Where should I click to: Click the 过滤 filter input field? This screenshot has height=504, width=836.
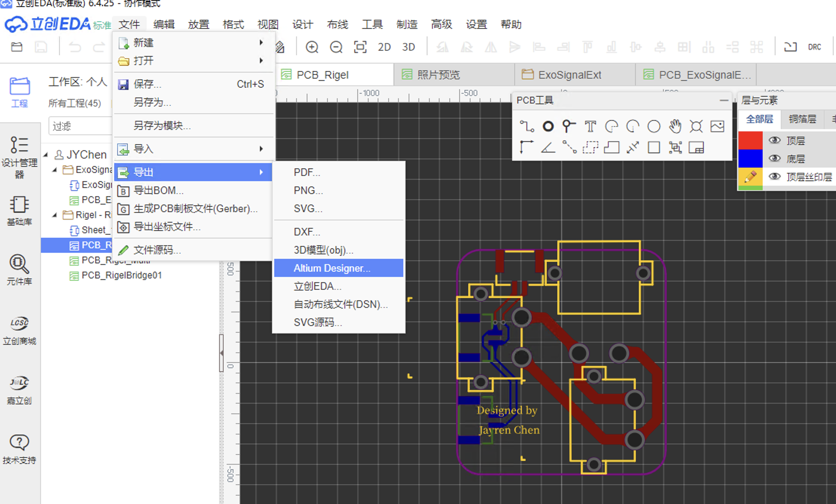pos(81,126)
